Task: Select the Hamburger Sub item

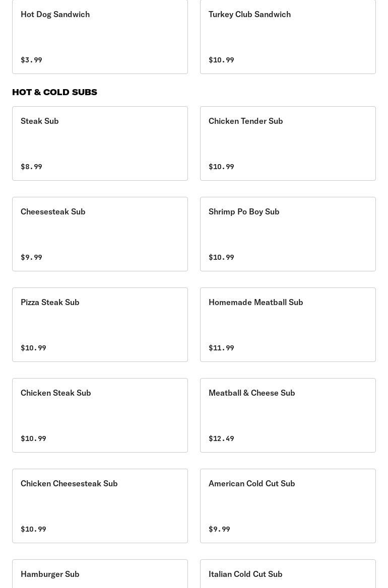Action: [x=100, y=575]
